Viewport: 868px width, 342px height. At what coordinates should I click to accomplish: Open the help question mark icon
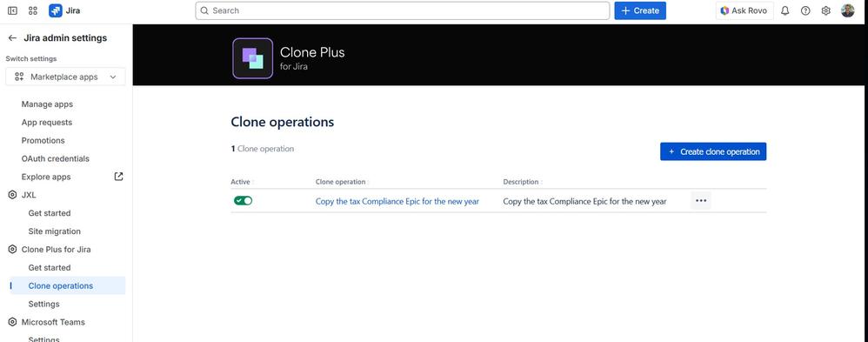pos(805,10)
